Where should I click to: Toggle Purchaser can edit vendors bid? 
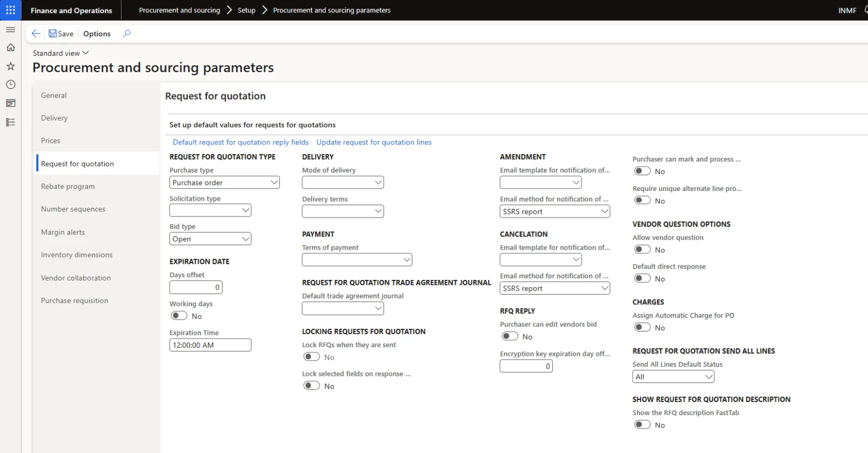pyautogui.click(x=509, y=336)
